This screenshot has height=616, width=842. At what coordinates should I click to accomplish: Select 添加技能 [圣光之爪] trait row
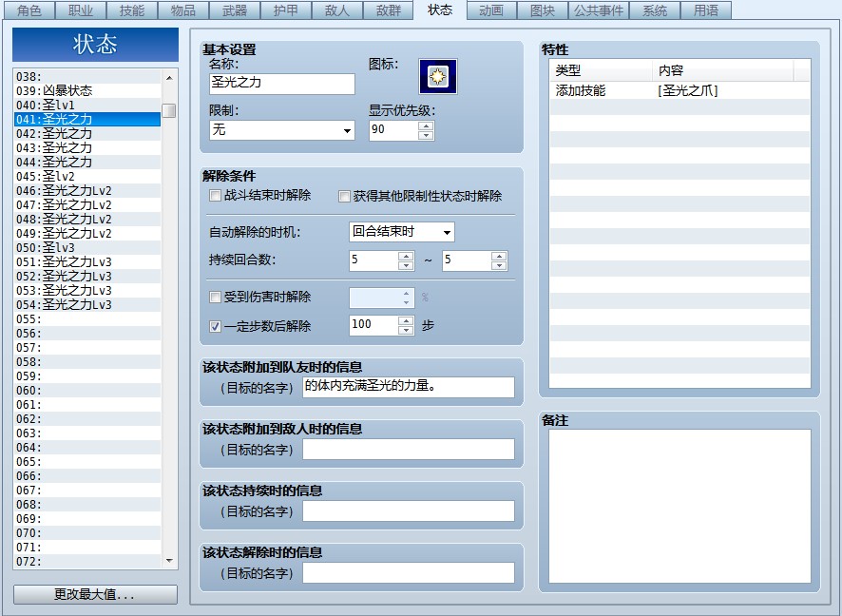679,90
